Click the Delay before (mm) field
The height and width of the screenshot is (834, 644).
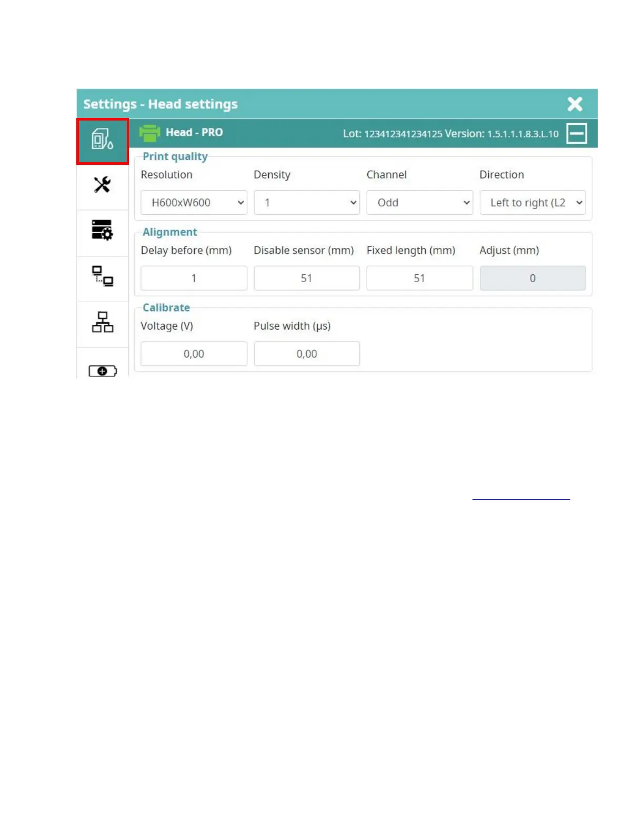pos(194,278)
